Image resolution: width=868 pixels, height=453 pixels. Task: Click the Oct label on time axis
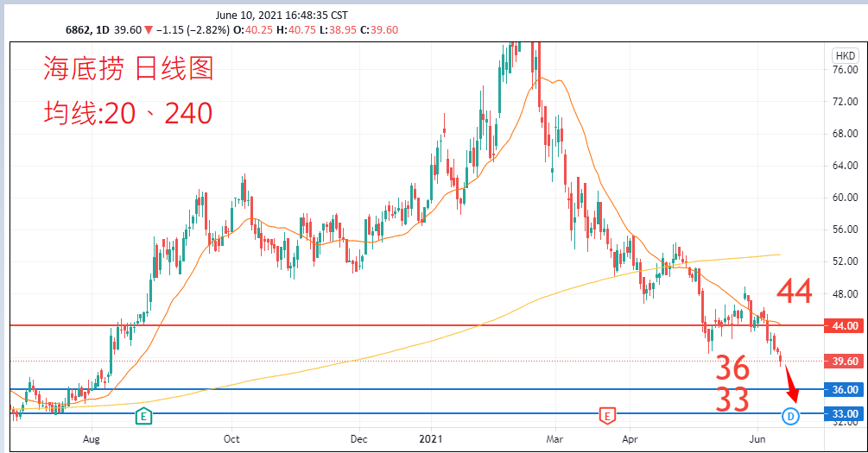(x=231, y=439)
